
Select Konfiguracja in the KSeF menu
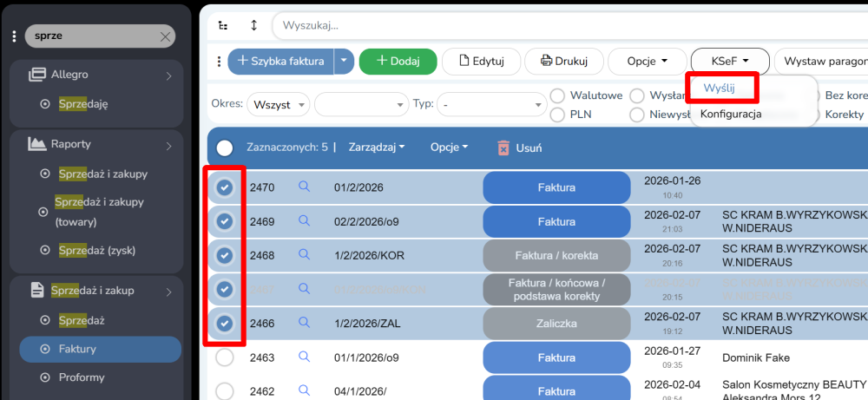tap(731, 115)
